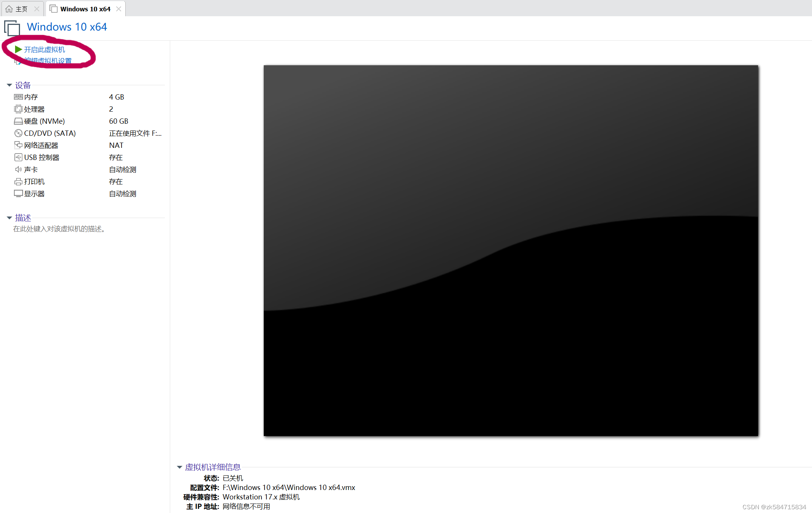Image resolution: width=812 pixels, height=513 pixels.
Task: Click the VM icon beside Windows 10 x64 title
Action: (x=12, y=28)
